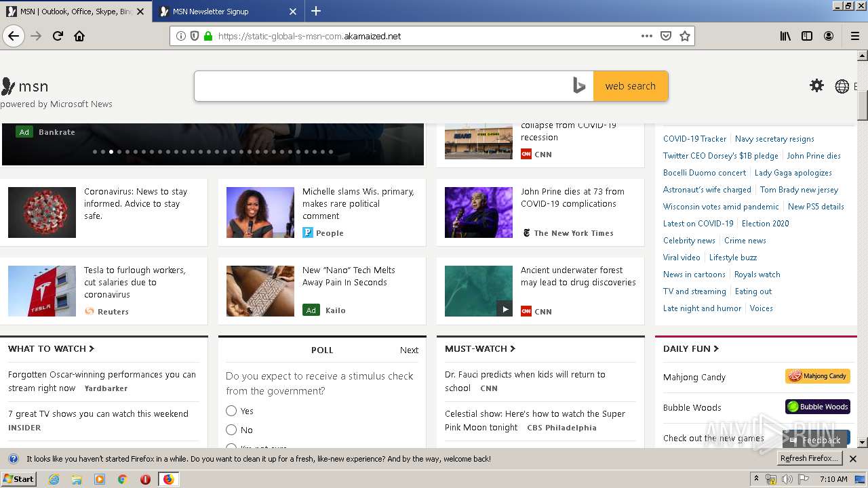This screenshot has width=868, height=488.
Task: Bookmark this page with the star
Action: (x=685, y=36)
